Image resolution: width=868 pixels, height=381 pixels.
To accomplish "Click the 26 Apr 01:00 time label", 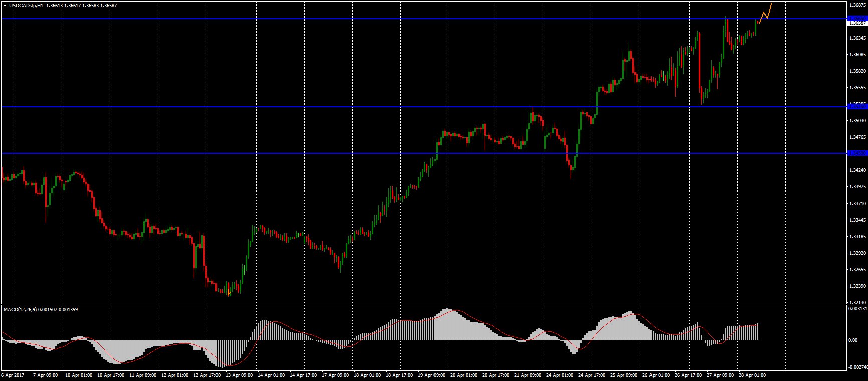I will click(656, 375).
